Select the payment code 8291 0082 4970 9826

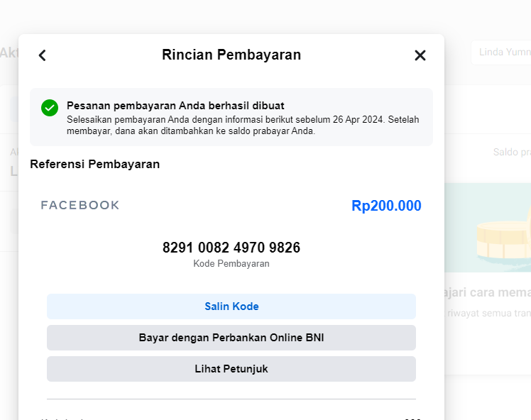coord(231,248)
